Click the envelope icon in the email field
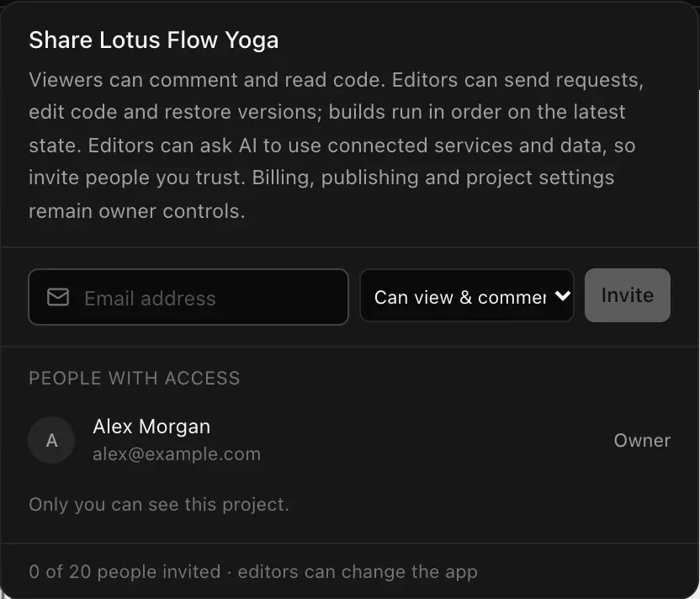The height and width of the screenshot is (599, 700). (58, 297)
